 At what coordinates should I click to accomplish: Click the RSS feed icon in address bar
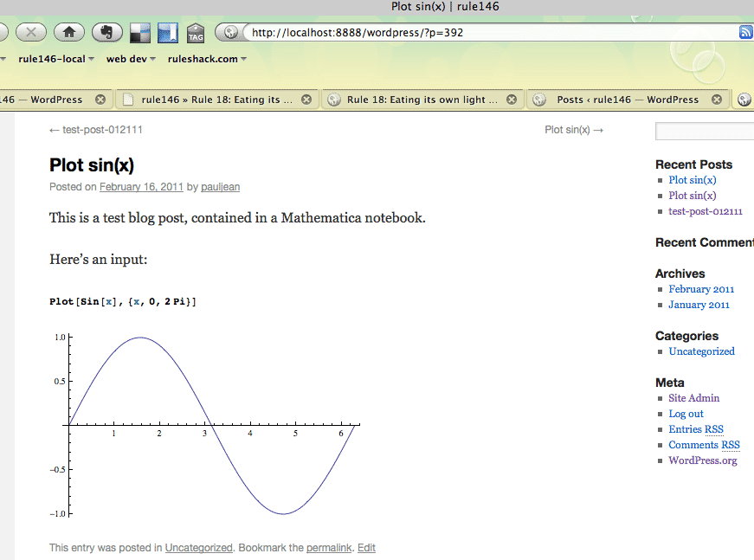(x=746, y=32)
